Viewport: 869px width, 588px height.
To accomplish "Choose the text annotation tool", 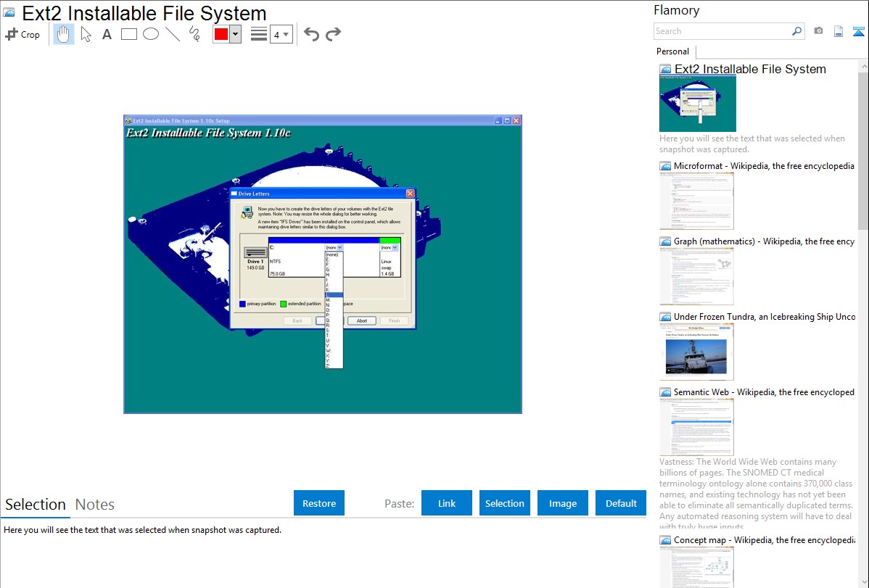I will pos(107,34).
